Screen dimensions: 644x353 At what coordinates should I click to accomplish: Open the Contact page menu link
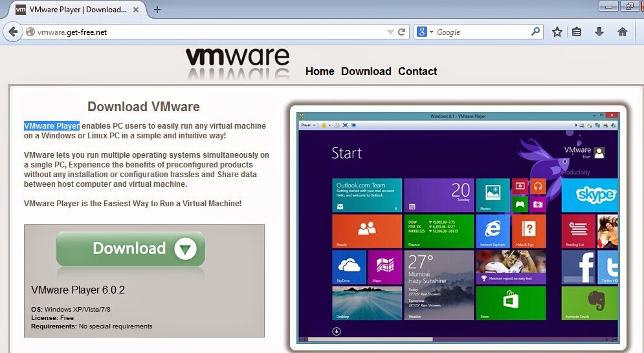[x=417, y=71]
